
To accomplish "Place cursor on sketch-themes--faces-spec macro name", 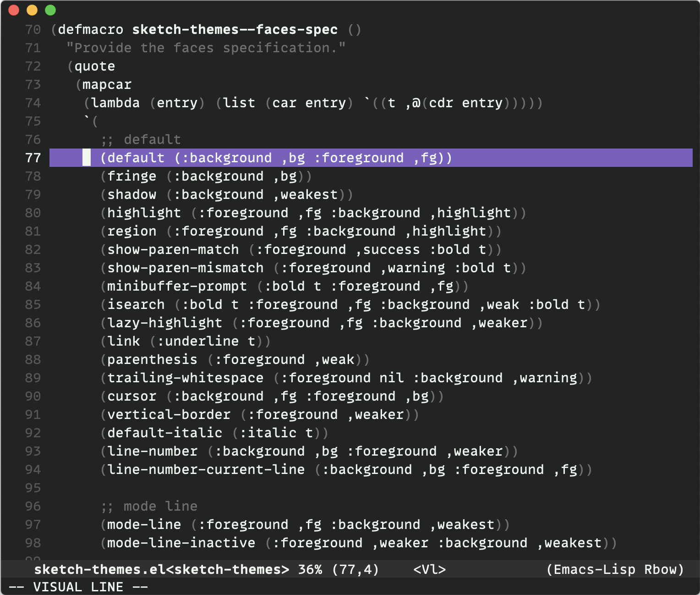I will [235, 30].
